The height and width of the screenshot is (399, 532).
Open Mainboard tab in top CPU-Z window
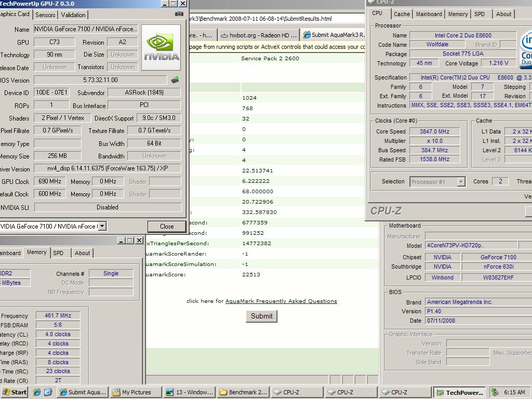click(x=429, y=14)
